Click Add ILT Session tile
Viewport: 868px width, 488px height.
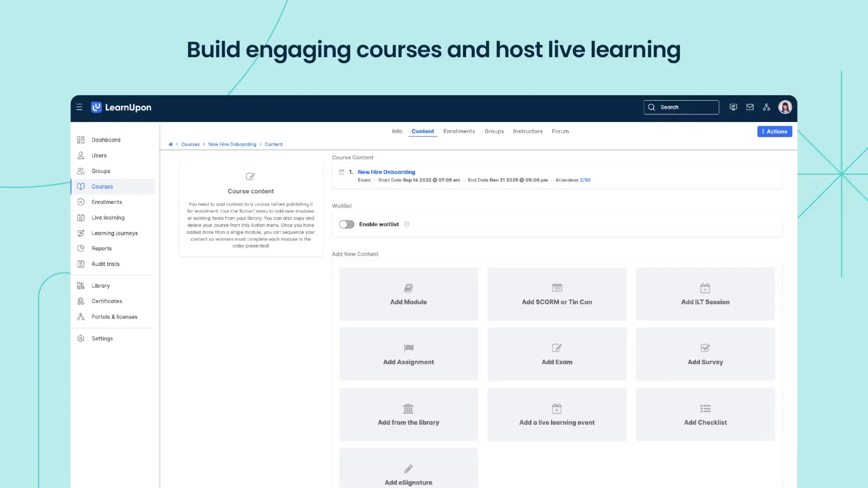coord(705,294)
